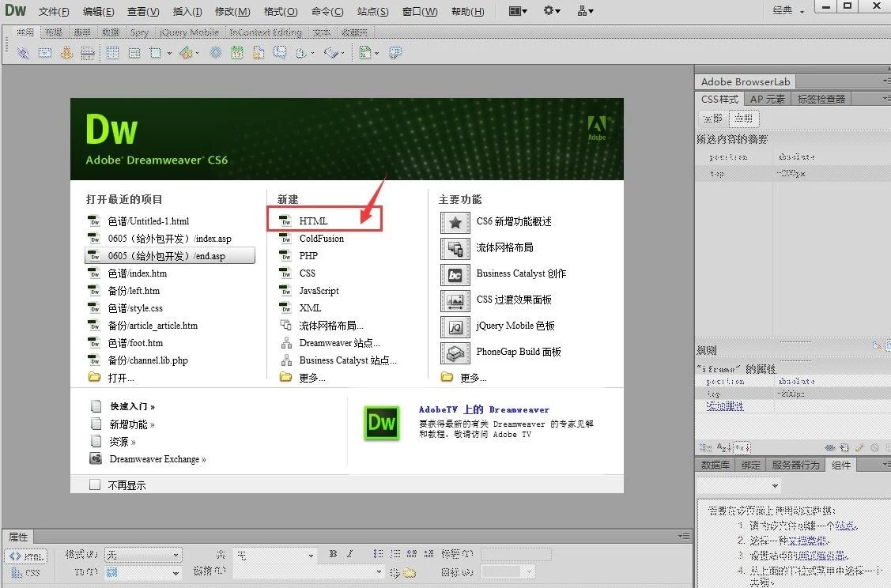The image size is (891, 588).
Task: Click the Insert Table icon in toolbar
Action: click(x=112, y=53)
